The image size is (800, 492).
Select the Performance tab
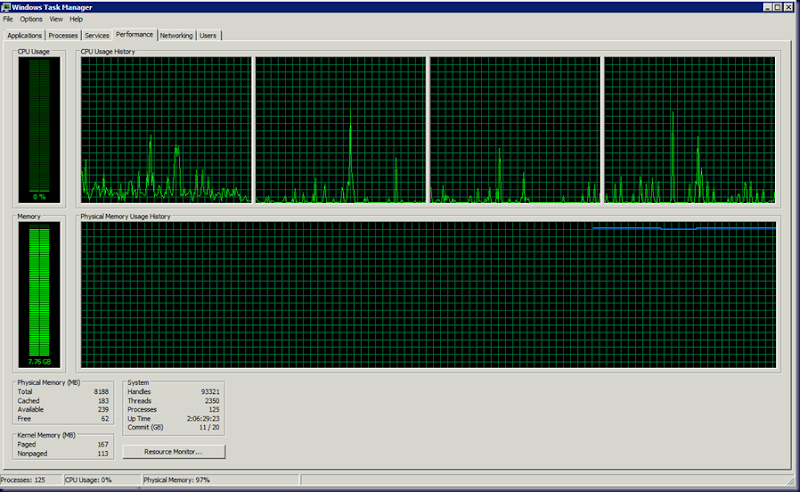pos(135,34)
